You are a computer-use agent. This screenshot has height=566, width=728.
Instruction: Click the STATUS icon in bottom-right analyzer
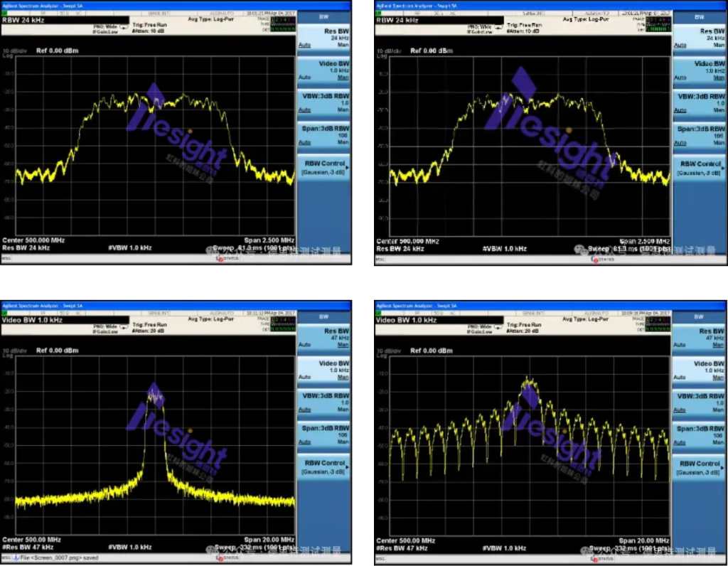594,558
